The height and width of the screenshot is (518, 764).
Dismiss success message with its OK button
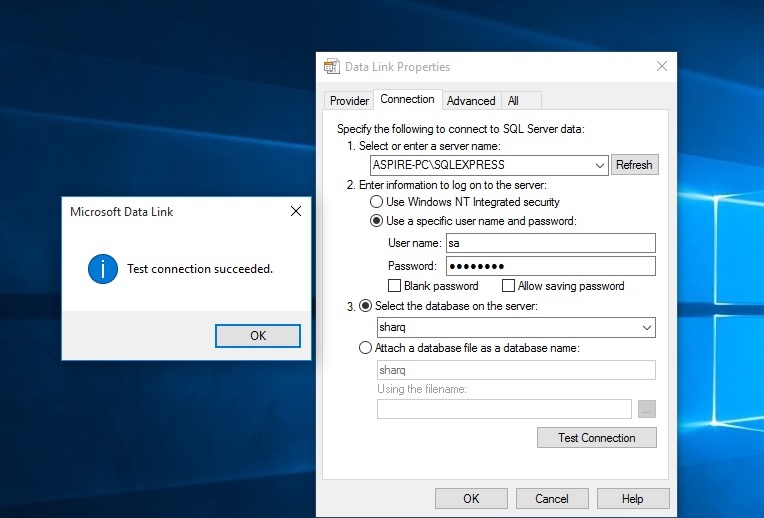(x=258, y=336)
